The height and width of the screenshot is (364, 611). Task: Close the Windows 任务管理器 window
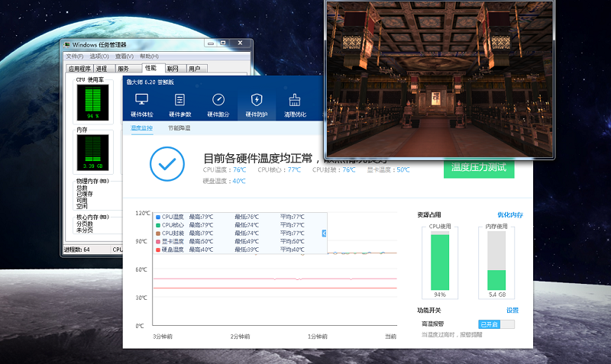pyautogui.click(x=240, y=43)
